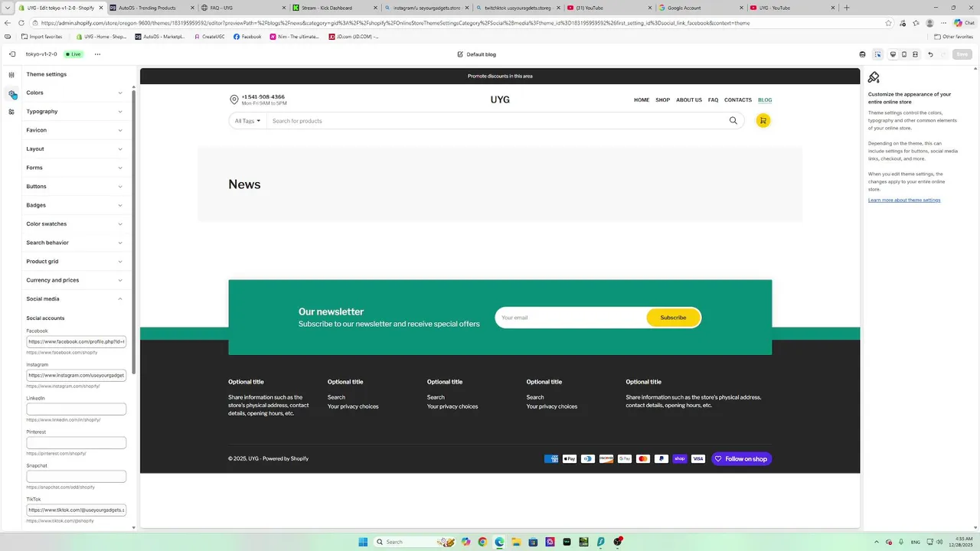This screenshot has width=980, height=551.
Task: Switch preview to desktop view
Action: pyautogui.click(x=893, y=54)
